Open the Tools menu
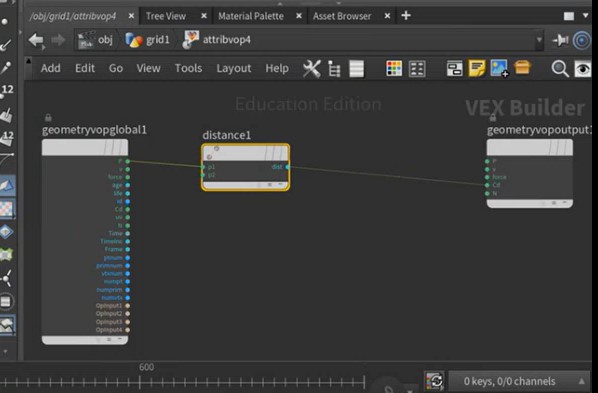Viewport: 598px width, 393px height. pyautogui.click(x=188, y=68)
